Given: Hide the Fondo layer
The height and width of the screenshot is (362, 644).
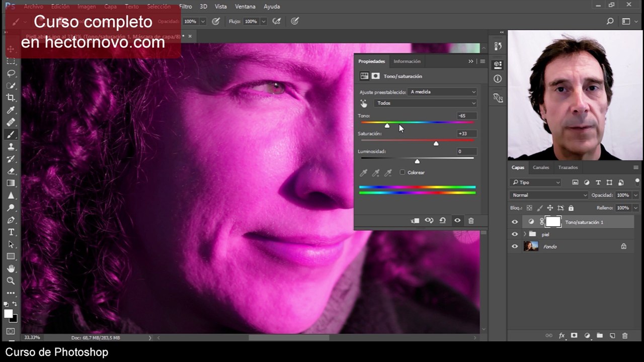Looking at the screenshot, I should [x=515, y=246].
